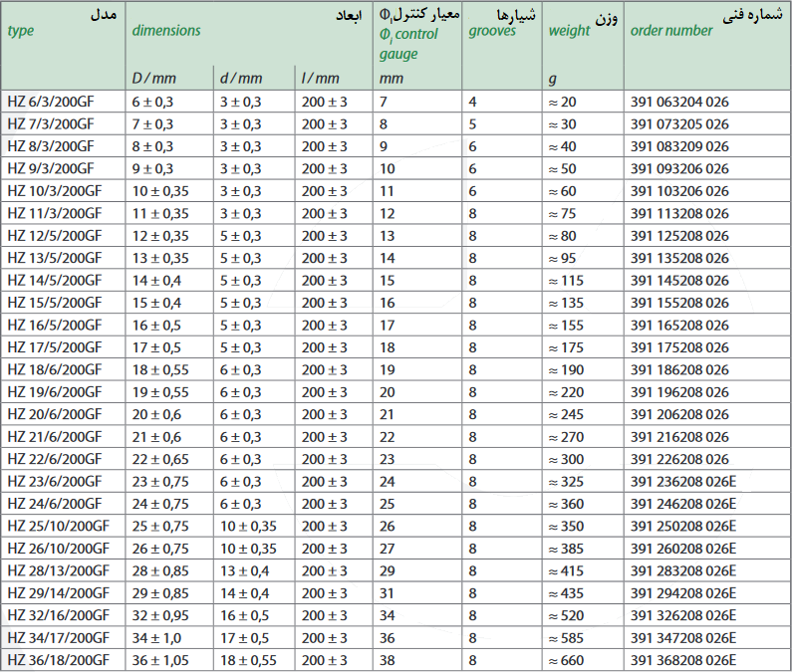792x672 pixels.
Task: Click the HZ 25/10/200GF row label
Action: pyautogui.click(x=57, y=526)
